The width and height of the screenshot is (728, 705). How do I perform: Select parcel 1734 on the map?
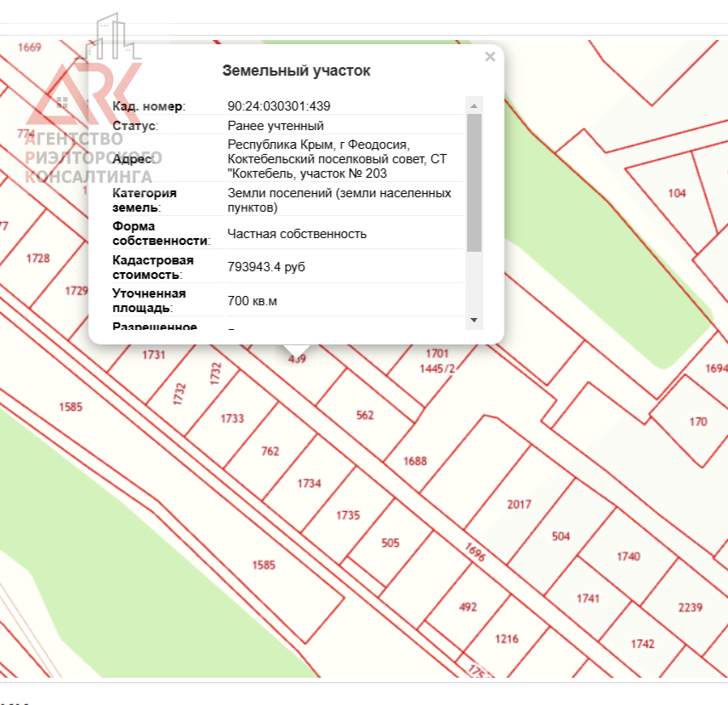309,483
